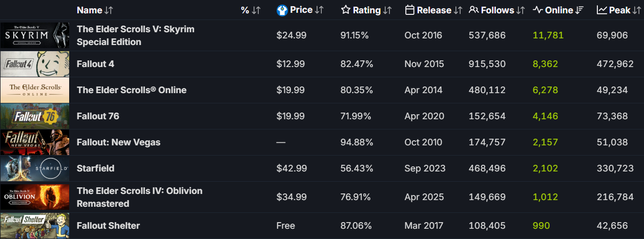Click the Starfield game thumbnail
644x239 pixels.
coord(35,168)
